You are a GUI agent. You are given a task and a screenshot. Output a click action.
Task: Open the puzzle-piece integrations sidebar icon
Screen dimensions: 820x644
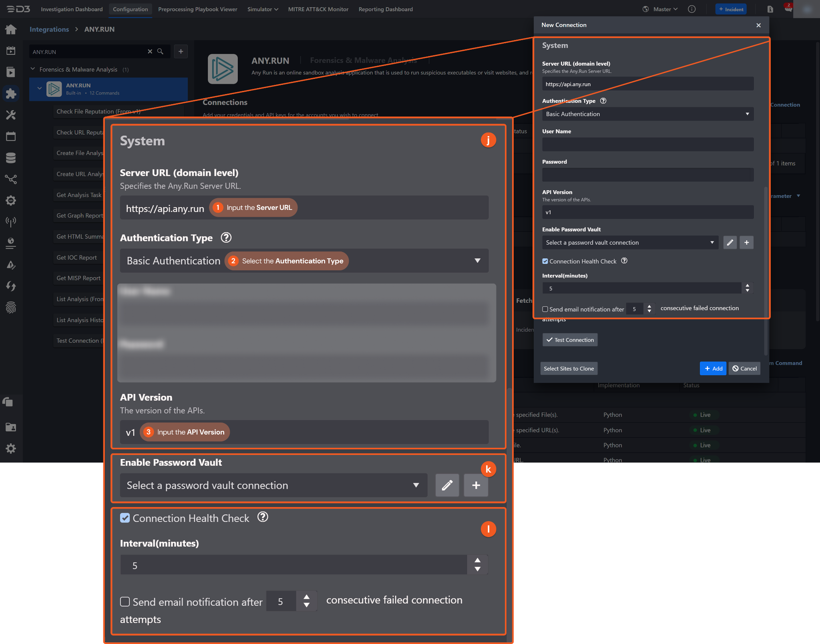(11, 94)
